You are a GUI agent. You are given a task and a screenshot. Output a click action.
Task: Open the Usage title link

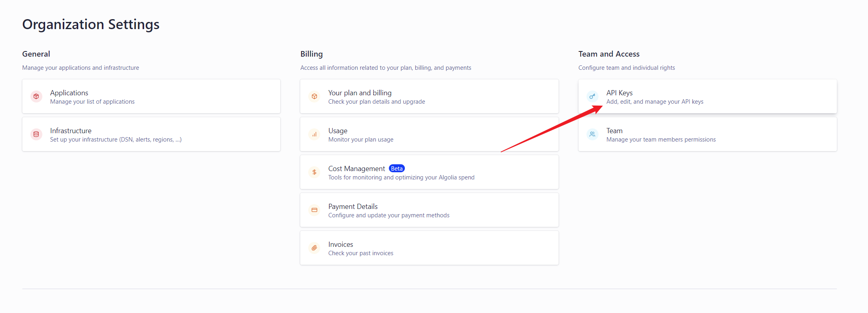[x=337, y=131]
